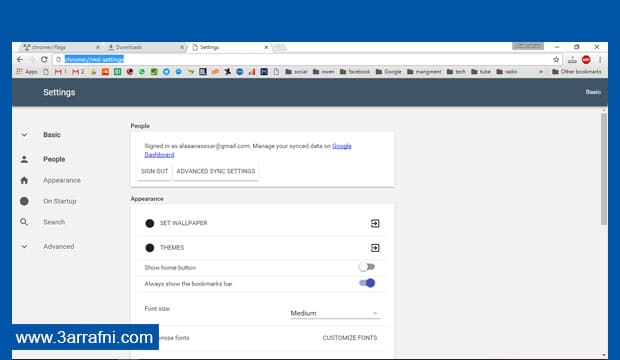Close the Settings tab

click(266, 47)
